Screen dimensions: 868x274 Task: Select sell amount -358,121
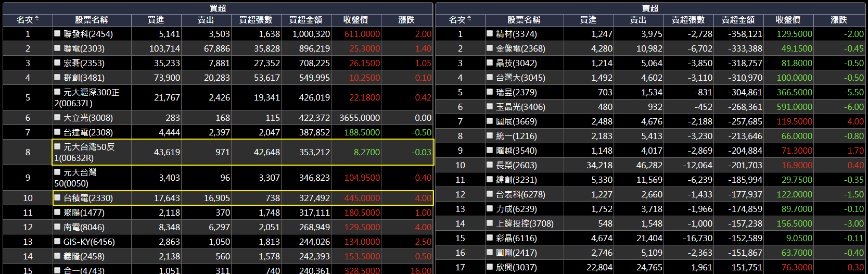746,33
